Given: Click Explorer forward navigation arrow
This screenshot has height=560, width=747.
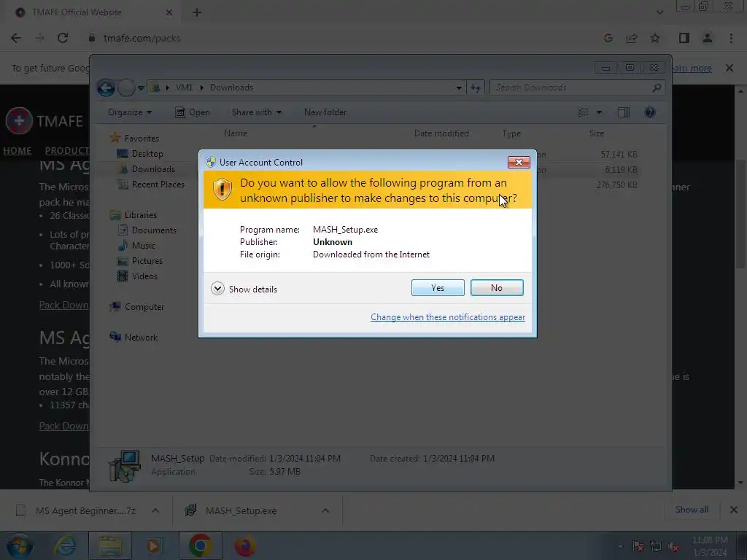Looking at the screenshot, I should 126,87.
